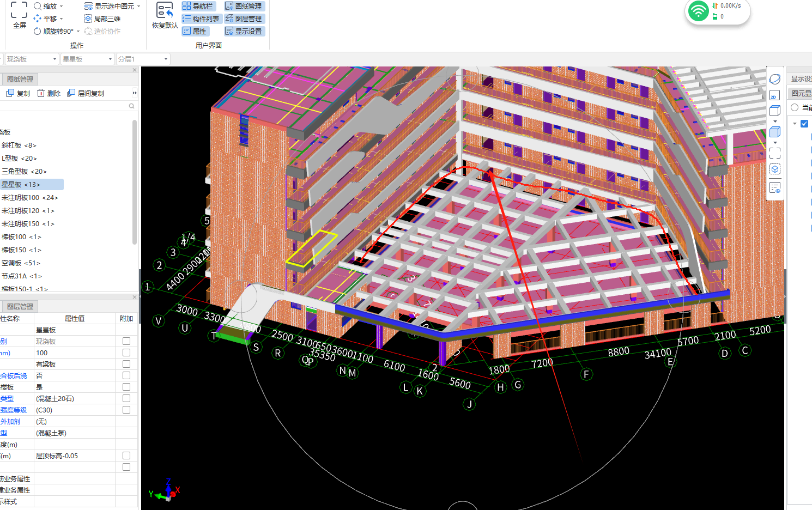Image resolution: width=812 pixels, height=510 pixels.
Task: Open the 平移 dropdown arrow
Action: [62, 19]
